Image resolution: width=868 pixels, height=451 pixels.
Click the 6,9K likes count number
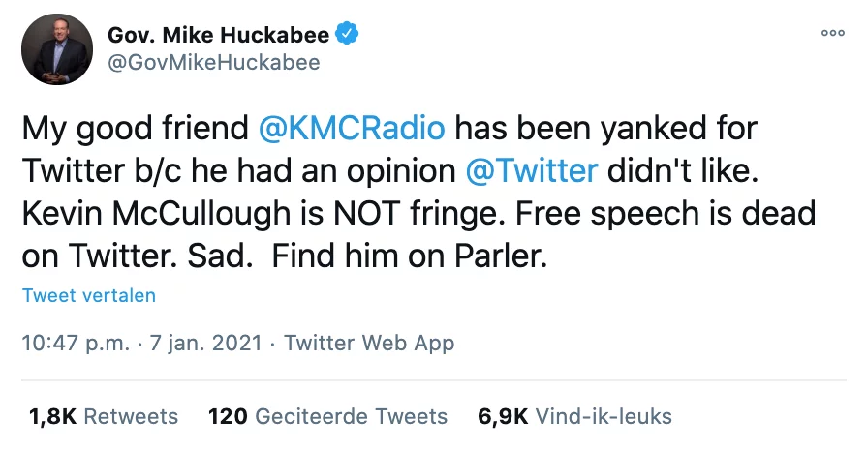click(x=503, y=417)
